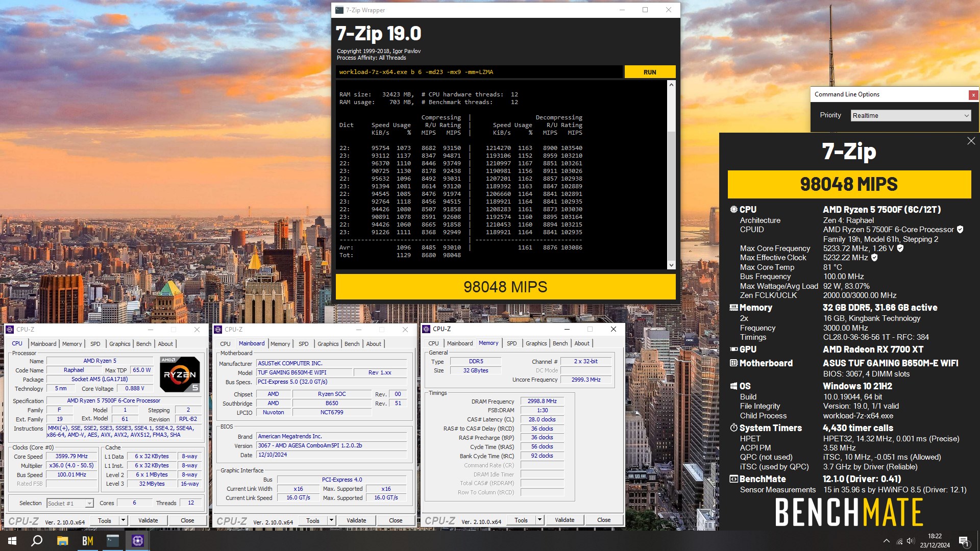Click the right CPU-Z window title icon
The height and width of the screenshot is (551, 980).
point(426,329)
